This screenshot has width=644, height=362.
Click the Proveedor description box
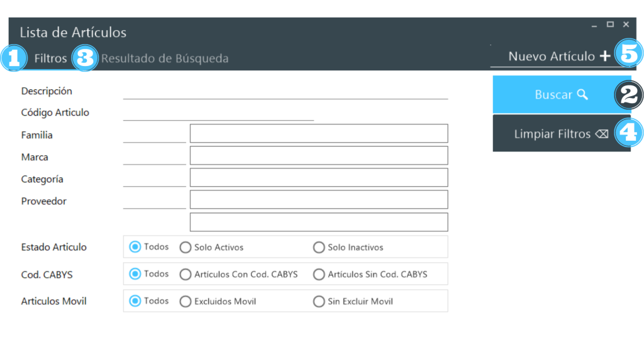tap(319, 200)
